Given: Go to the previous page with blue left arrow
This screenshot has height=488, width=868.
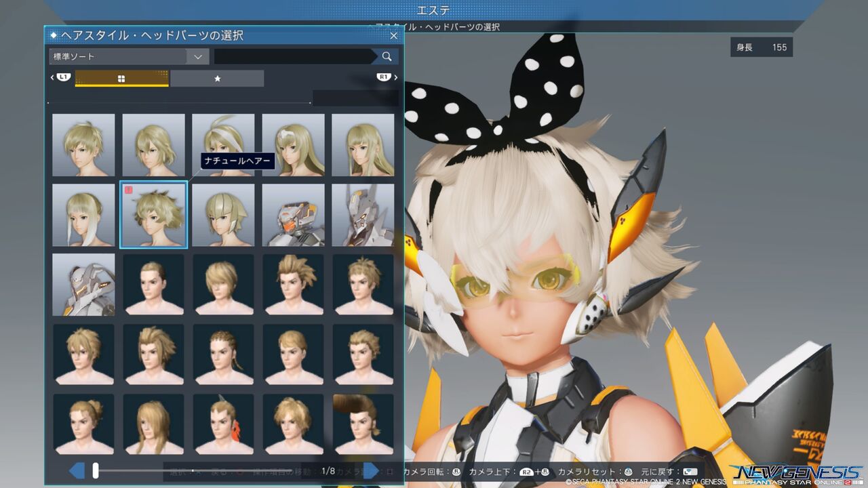Looking at the screenshot, I should point(77,470).
